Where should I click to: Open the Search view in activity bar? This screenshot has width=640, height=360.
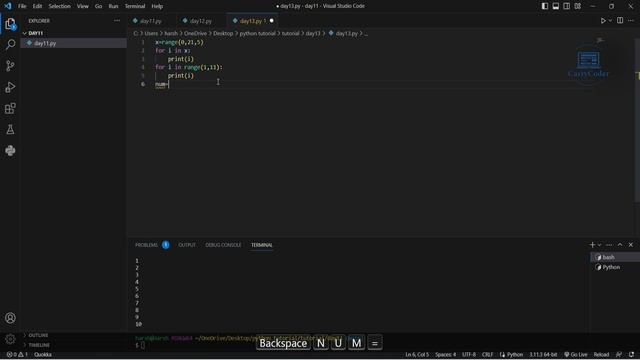10,44
